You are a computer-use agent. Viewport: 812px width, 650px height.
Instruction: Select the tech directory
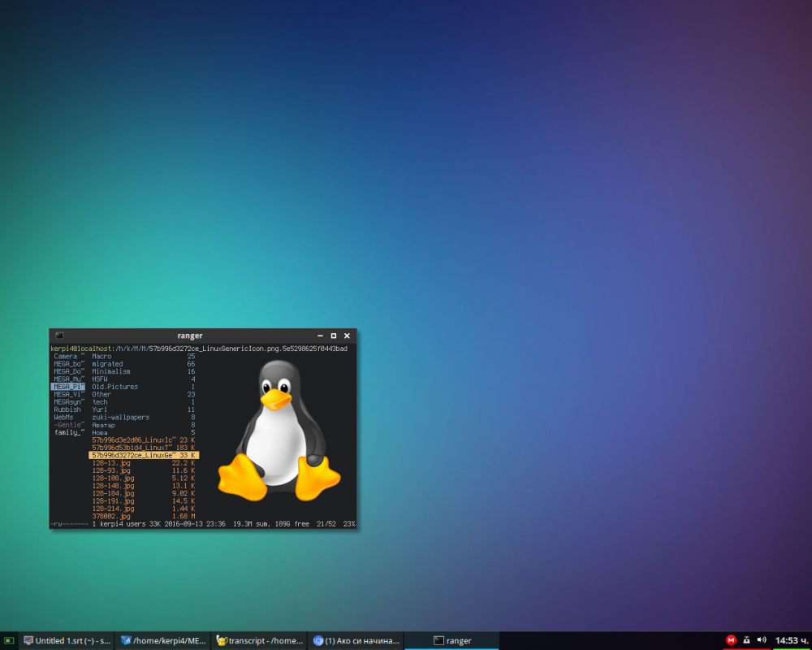click(x=144, y=402)
